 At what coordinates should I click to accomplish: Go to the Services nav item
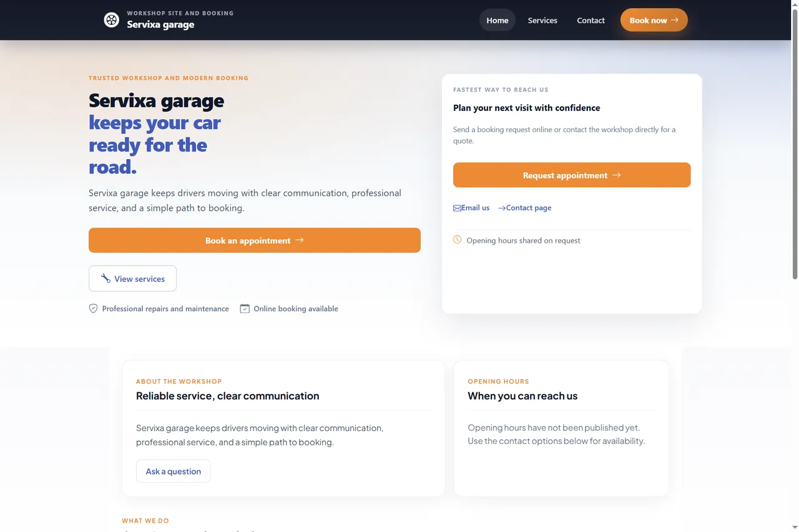tap(542, 20)
